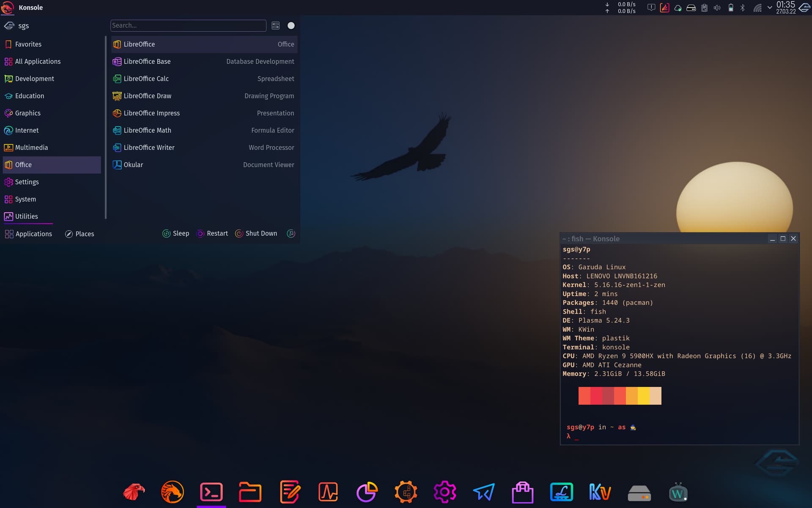The height and width of the screenshot is (508, 812).
Task: Launch LibreOffice Calc
Action: (x=204, y=79)
